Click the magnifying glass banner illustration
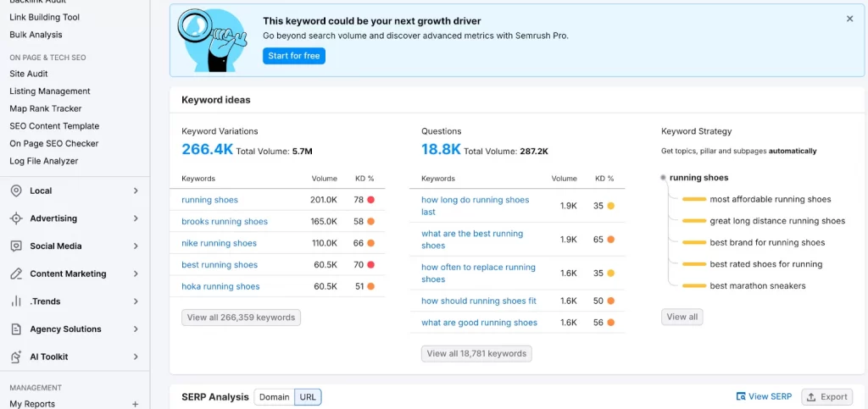Viewport: 868px width, 409px height. (x=212, y=41)
